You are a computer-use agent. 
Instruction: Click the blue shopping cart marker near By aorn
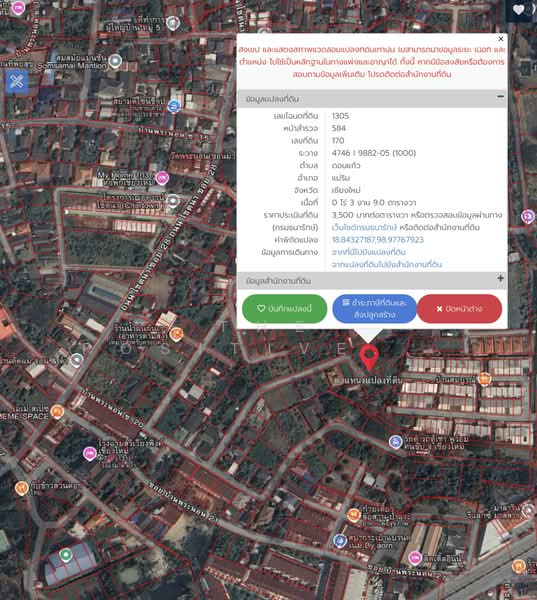[x=340, y=541]
